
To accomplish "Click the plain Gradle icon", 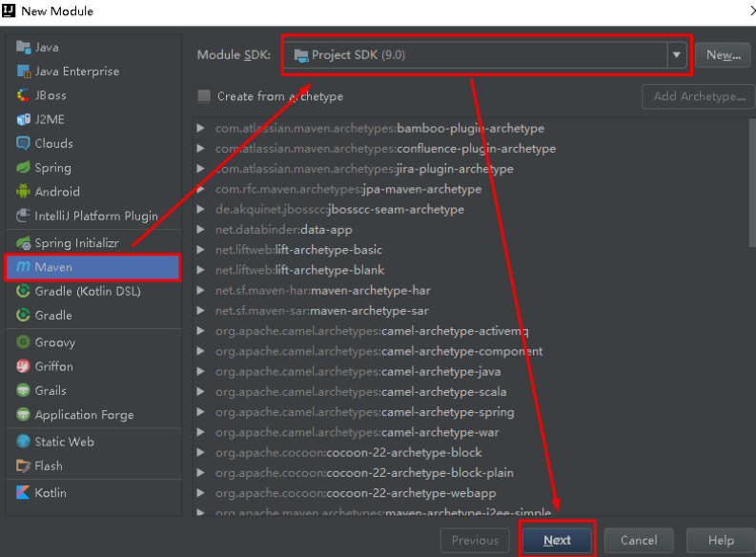I will [23, 316].
